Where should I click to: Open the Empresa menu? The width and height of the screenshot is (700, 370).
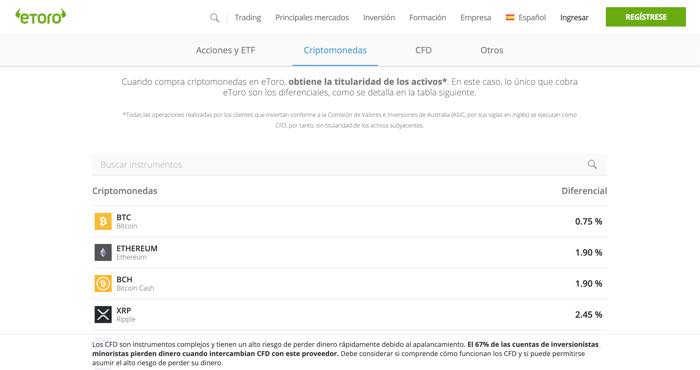[475, 17]
